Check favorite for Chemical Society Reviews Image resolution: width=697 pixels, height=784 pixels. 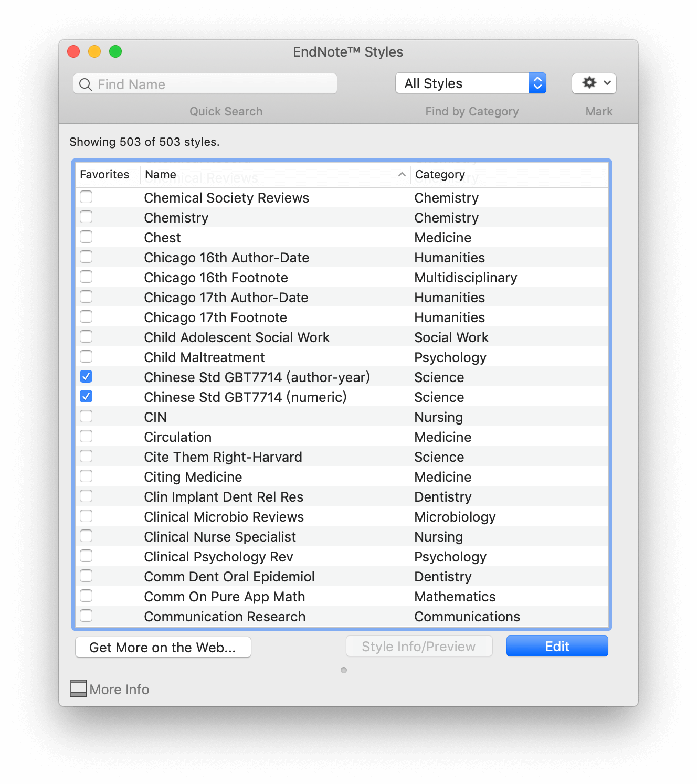click(x=86, y=197)
